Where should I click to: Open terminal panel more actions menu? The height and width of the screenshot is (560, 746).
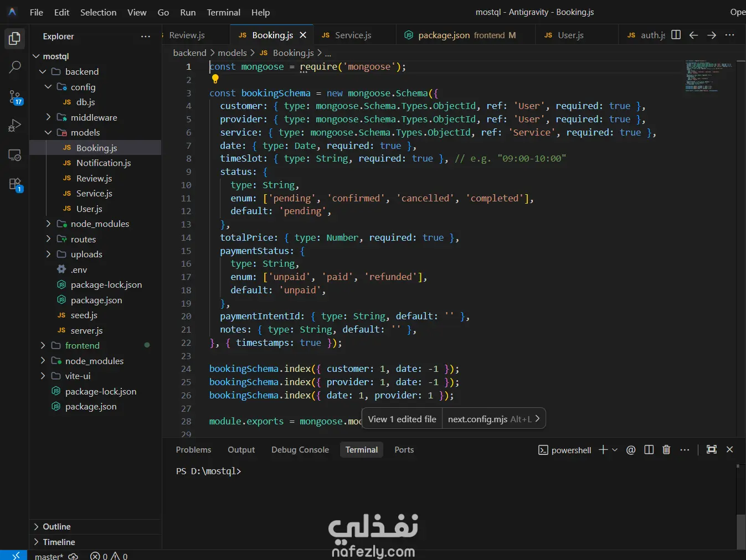coord(685,450)
